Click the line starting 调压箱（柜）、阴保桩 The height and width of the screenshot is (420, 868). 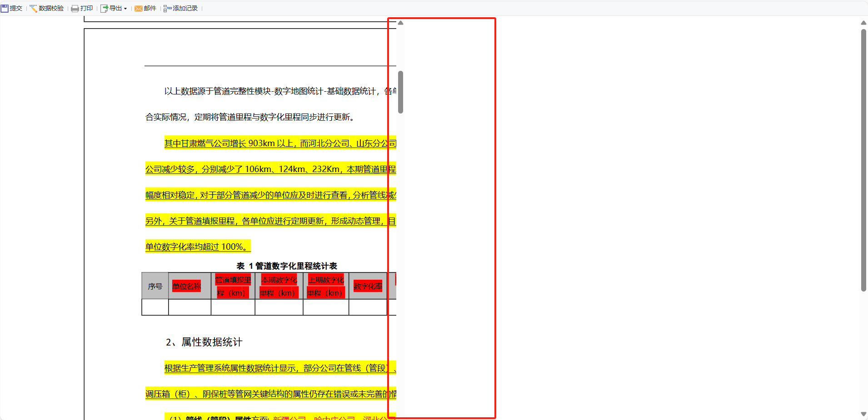click(x=270, y=394)
